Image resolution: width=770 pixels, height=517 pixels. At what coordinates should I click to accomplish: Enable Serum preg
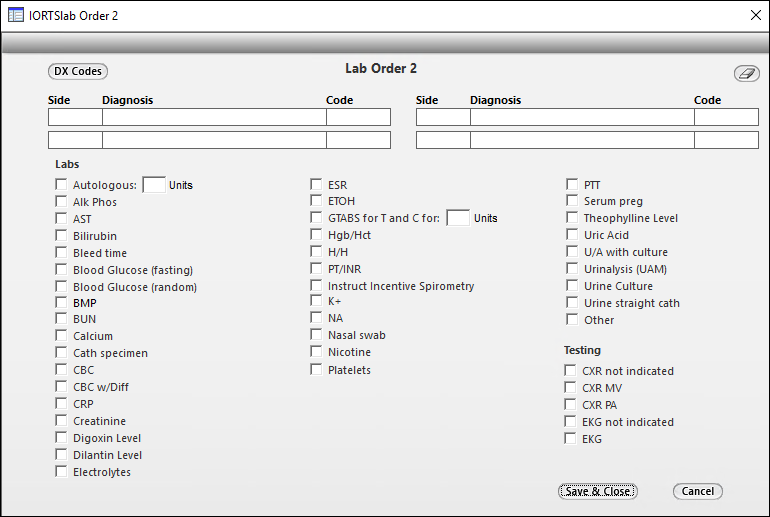click(572, 200)
